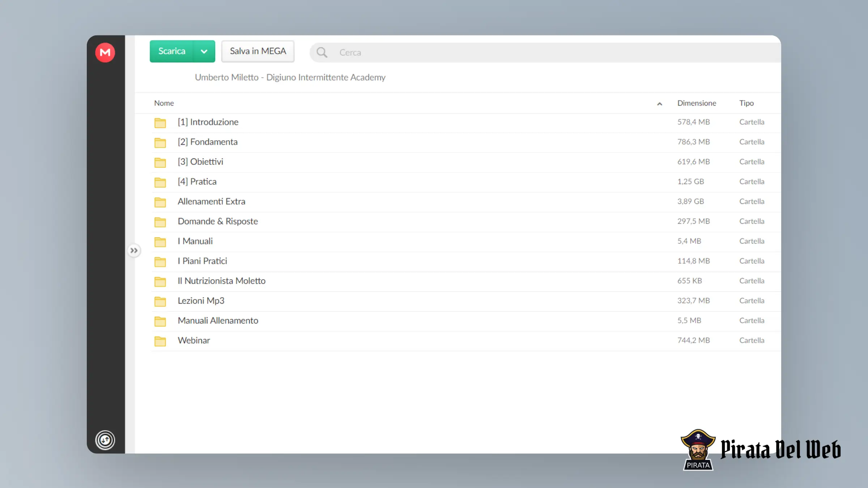Click the '323,7 MB' size value

click(x=694, y=301)
